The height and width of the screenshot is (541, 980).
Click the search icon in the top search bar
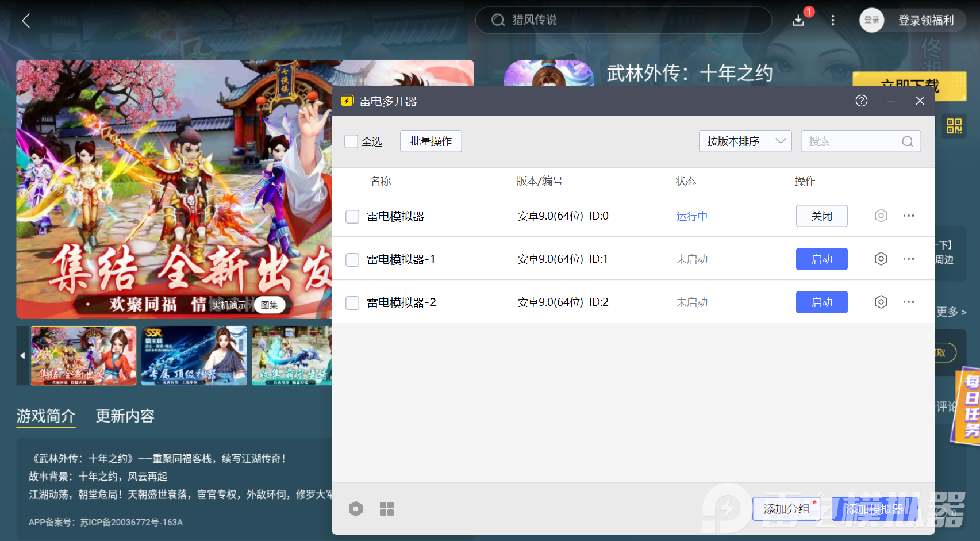click(x=498, y=20)
